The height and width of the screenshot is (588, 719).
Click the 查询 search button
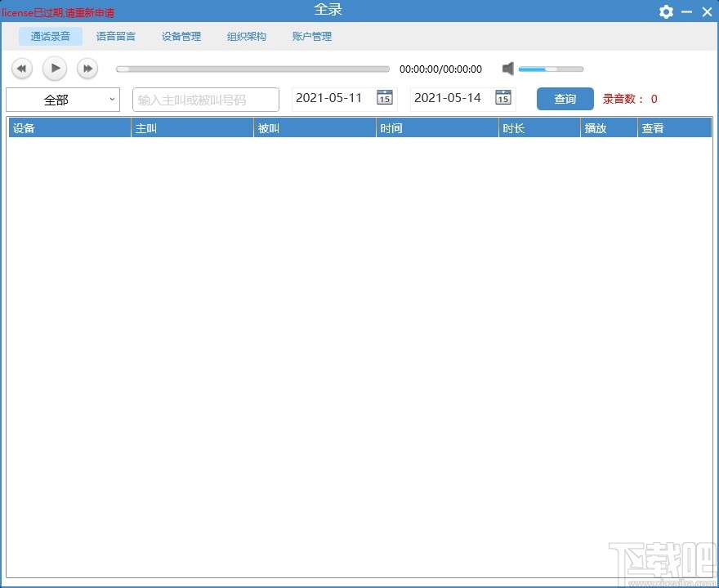565,99
